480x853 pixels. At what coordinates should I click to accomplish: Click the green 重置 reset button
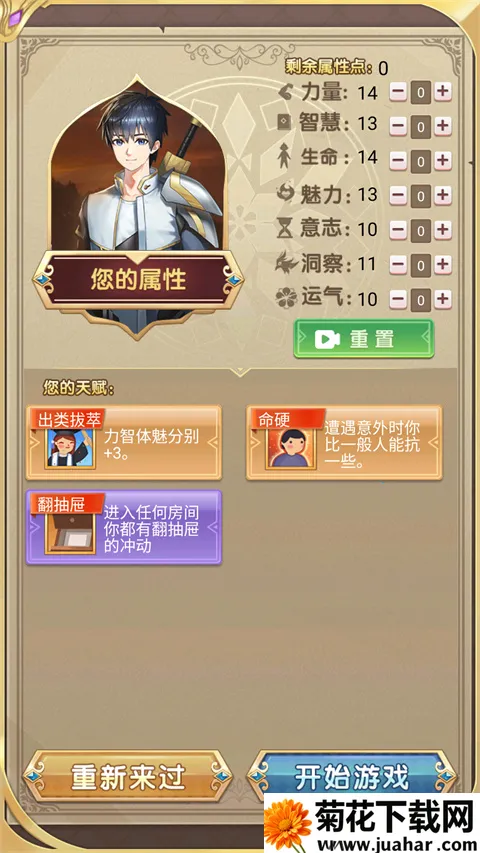[364, 339]
